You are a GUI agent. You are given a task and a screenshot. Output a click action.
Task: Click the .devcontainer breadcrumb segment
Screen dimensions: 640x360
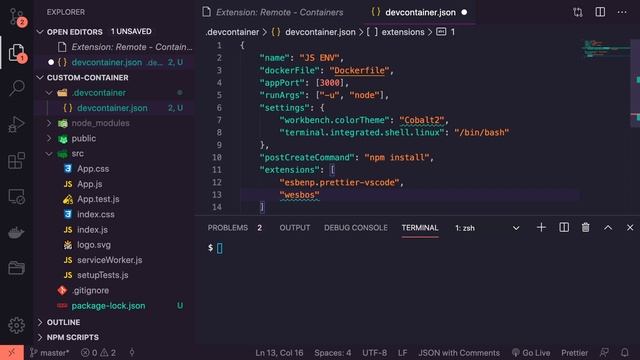click(232, 32)
